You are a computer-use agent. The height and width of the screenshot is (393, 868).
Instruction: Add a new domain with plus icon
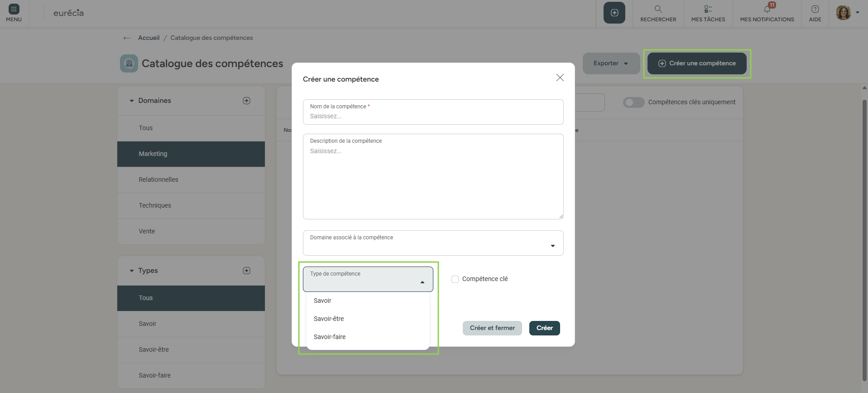246,101
